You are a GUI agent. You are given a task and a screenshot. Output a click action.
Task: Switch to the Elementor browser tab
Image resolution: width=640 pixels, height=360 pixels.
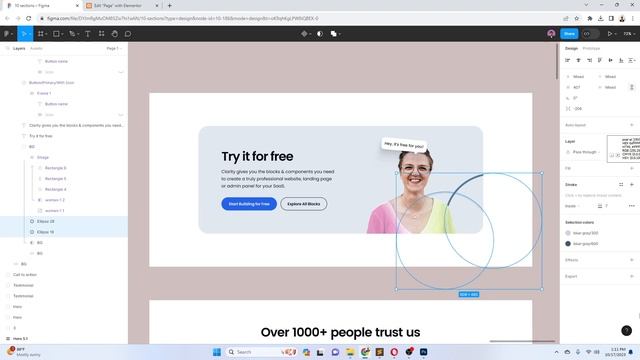tap(121, 6)
